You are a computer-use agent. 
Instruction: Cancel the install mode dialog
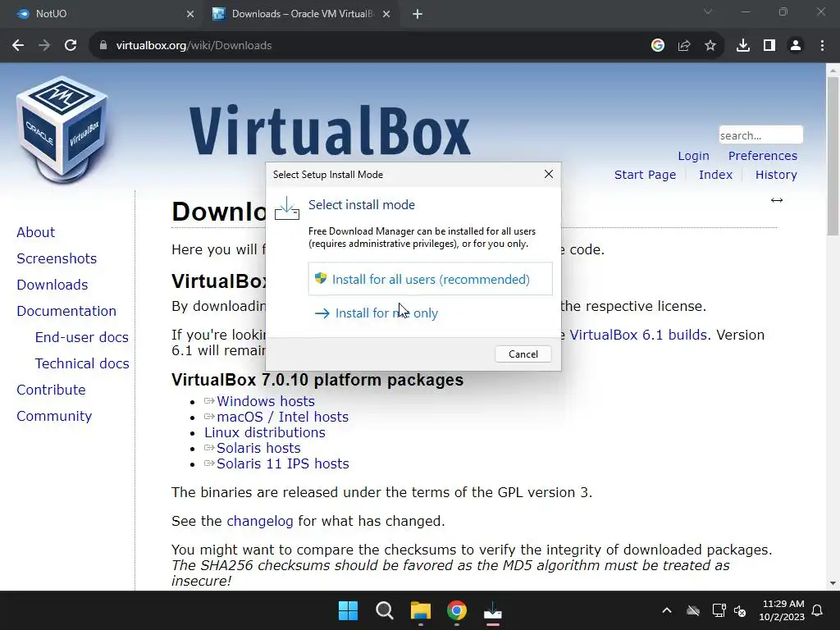click(523, 354)
